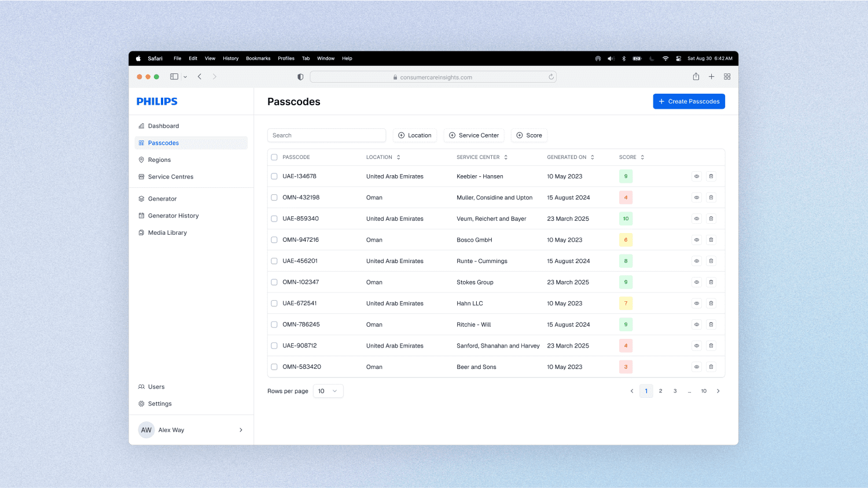The image size is (868, 488).
Task: Reload page using Safari refresh icon
Action: (x=551, y=77)
